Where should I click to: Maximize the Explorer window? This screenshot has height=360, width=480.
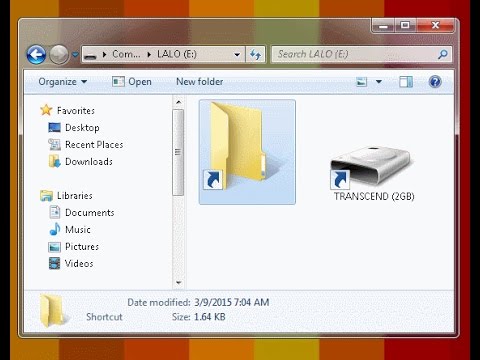coord(405,26)
